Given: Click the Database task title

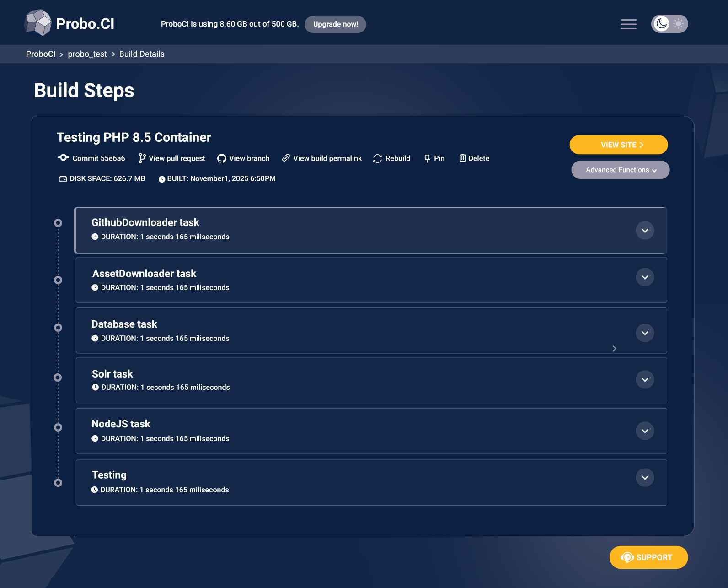Looking at the screenshot, I should [x=124, y=324].
